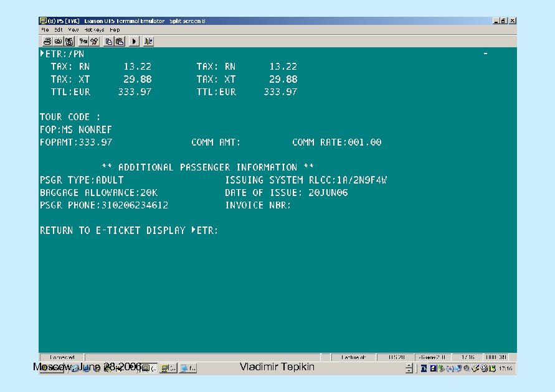Click the PSGR PHONE:310206234612 text
The height and width of the screenshot is (392, 555).
click(104, 205)
